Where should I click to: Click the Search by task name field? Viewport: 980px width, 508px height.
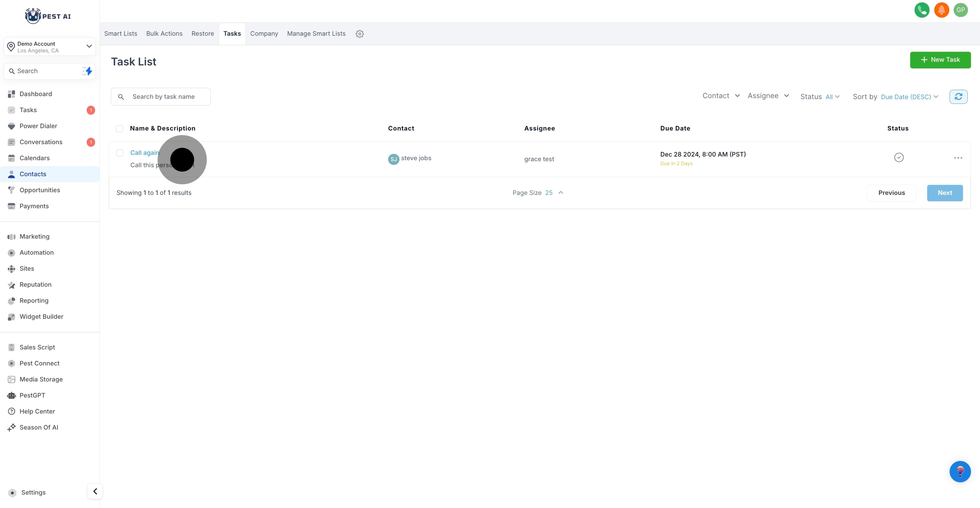coord(167,96)
